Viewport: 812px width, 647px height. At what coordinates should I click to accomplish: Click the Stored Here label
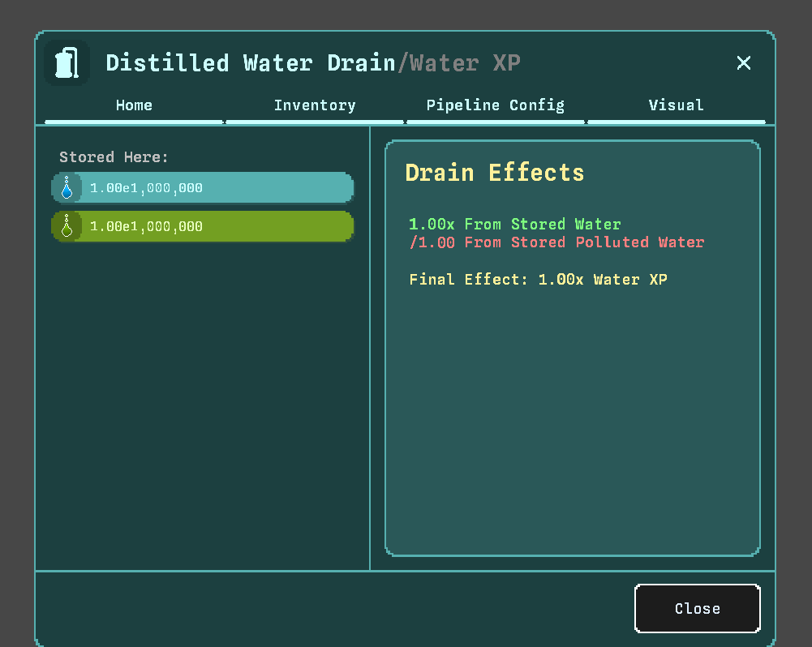click(x=114, y=157)
